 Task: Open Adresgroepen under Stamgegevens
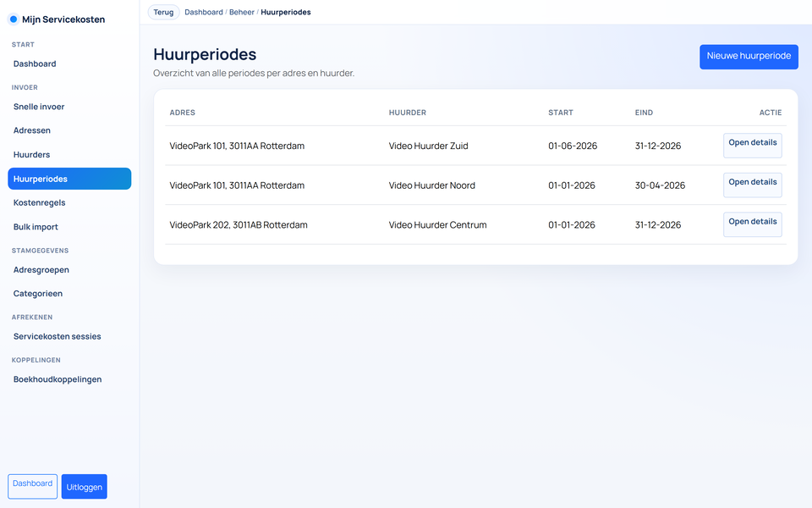click(41, 270)
